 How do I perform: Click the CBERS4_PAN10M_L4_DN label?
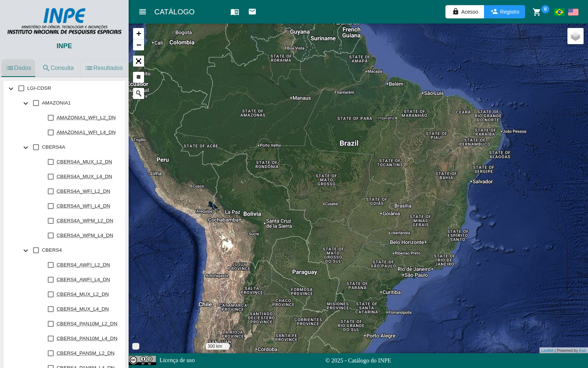click(87, 339)
